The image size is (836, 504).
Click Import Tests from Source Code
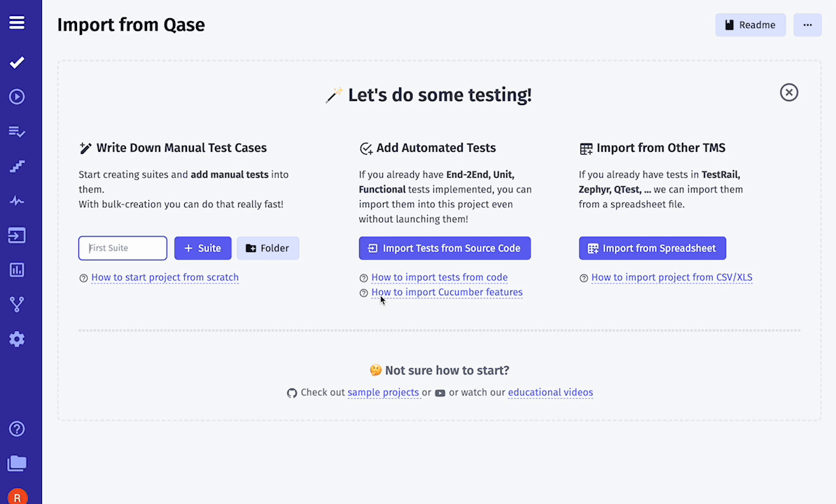[445, 248]
